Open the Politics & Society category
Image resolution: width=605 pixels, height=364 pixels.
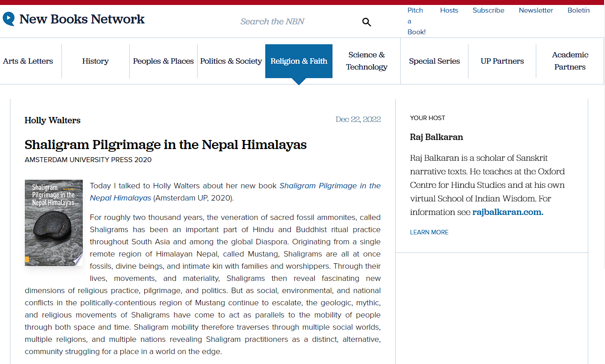click(x=231, y=61)
